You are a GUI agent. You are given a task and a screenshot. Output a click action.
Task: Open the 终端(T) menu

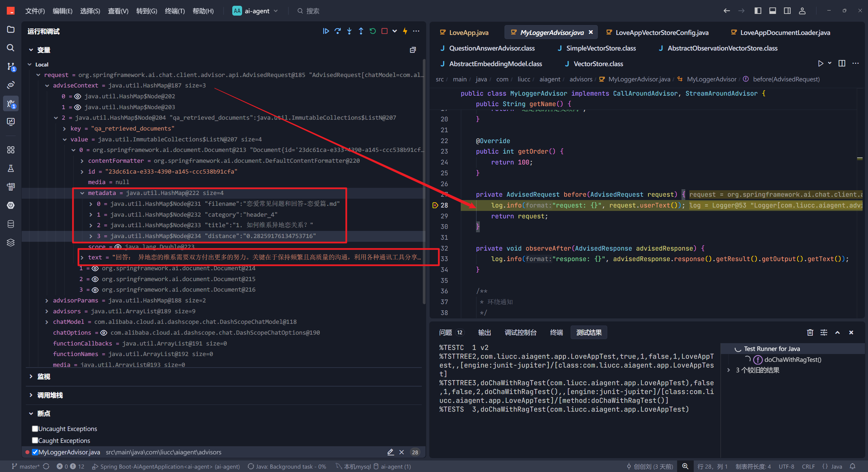[175, 11]
